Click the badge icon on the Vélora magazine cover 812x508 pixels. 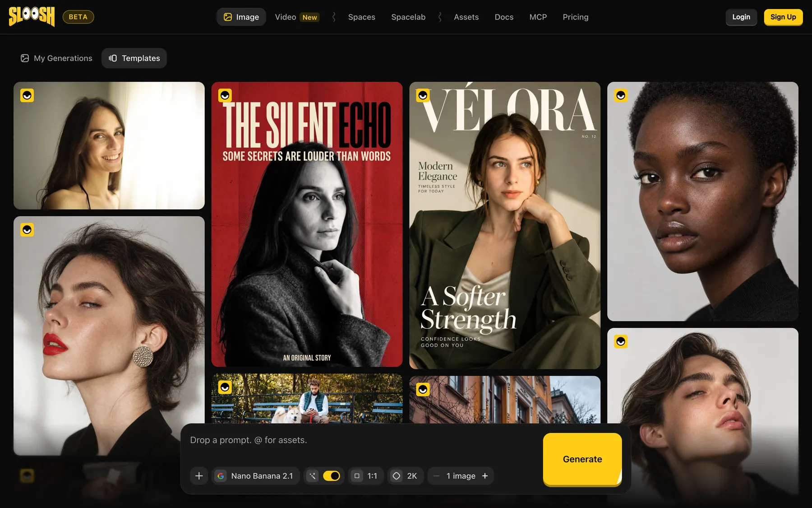point(423,95)
